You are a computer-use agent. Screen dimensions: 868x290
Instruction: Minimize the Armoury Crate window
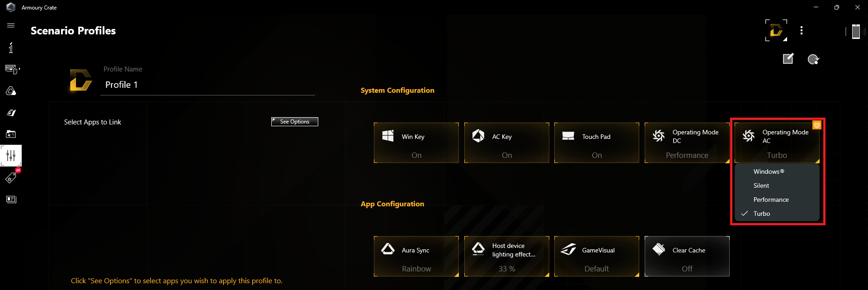point(816,7)
